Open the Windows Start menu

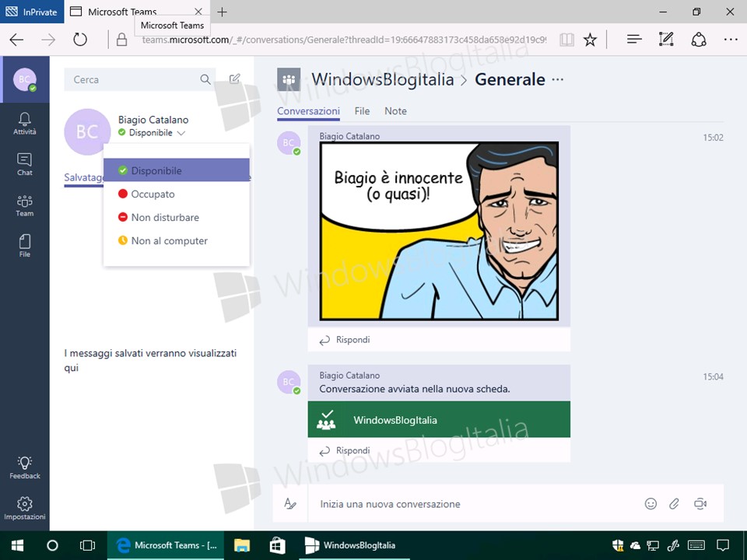[18, 545]
